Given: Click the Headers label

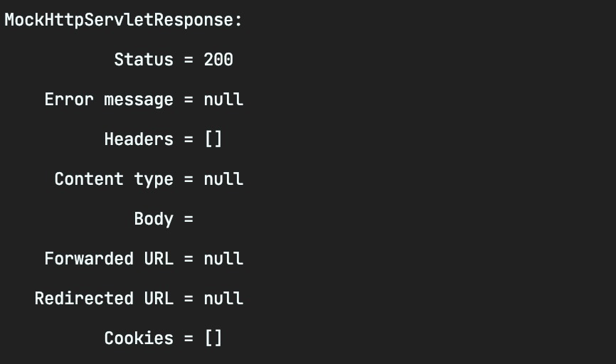Looking at the screenshot, I should point(139,139).
